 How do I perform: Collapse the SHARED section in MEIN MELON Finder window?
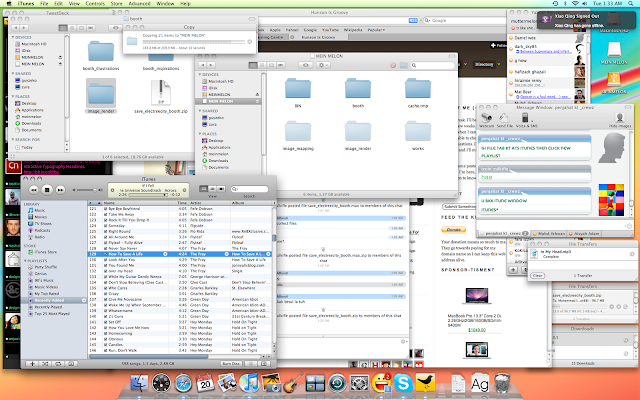pyautogui.click(x=200, y=111)
